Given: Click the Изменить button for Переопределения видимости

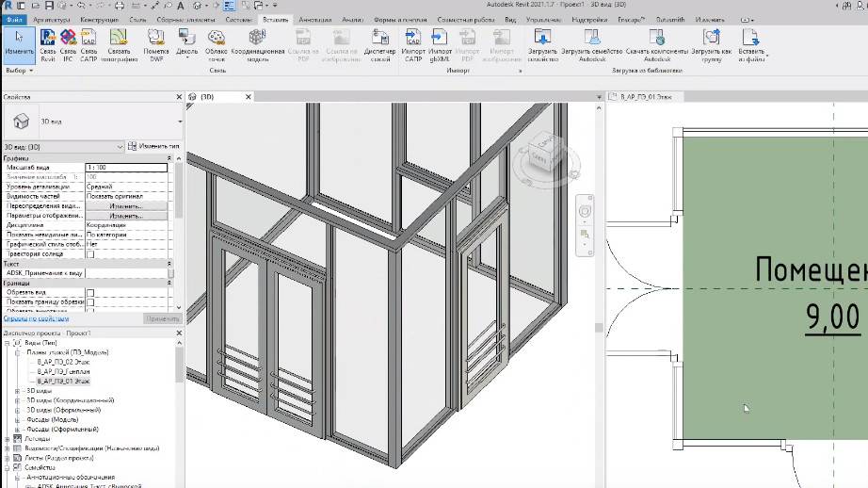Looking at the screenshot, I should [125, 205].
